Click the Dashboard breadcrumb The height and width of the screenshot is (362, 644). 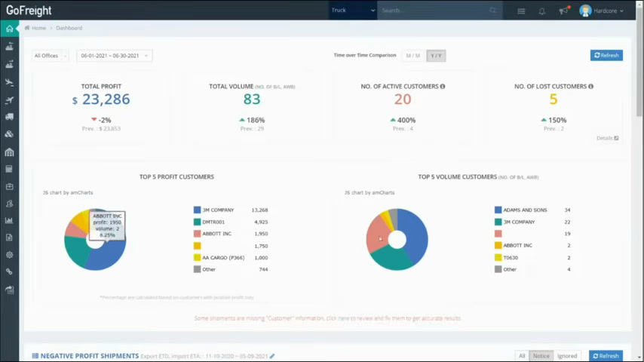(x=69, y=28)
